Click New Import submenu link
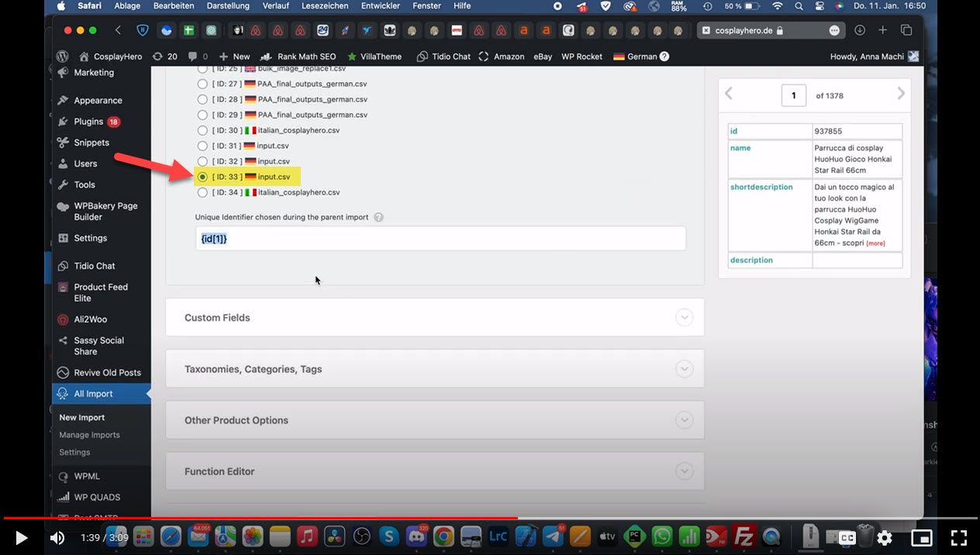The image size is (980, 555). (81, 418)
